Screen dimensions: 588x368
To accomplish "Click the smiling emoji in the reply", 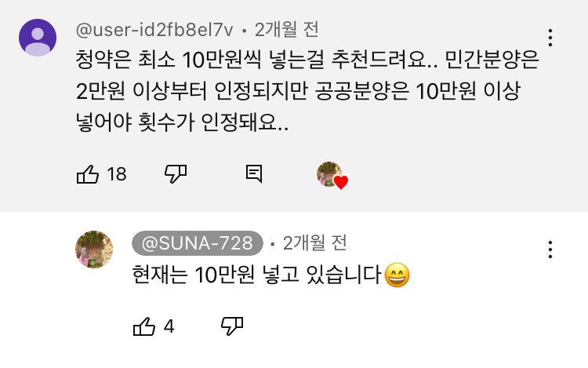I will (398, 276).
